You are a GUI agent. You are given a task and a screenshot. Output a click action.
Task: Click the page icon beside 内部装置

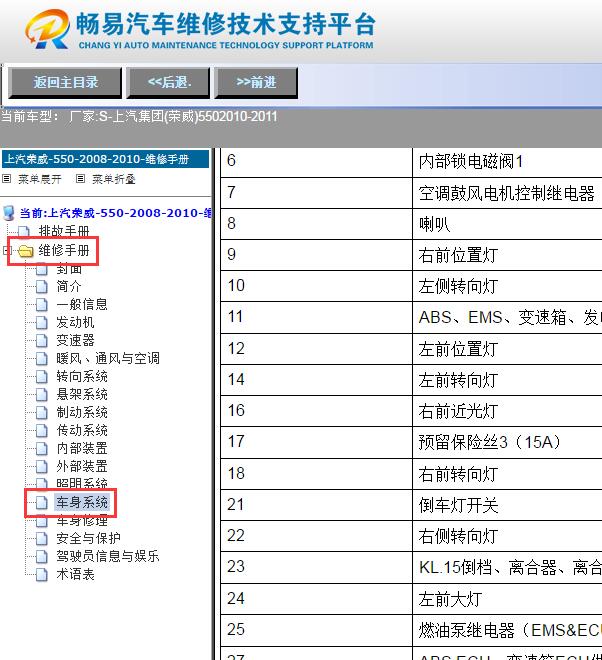[42, 448]
